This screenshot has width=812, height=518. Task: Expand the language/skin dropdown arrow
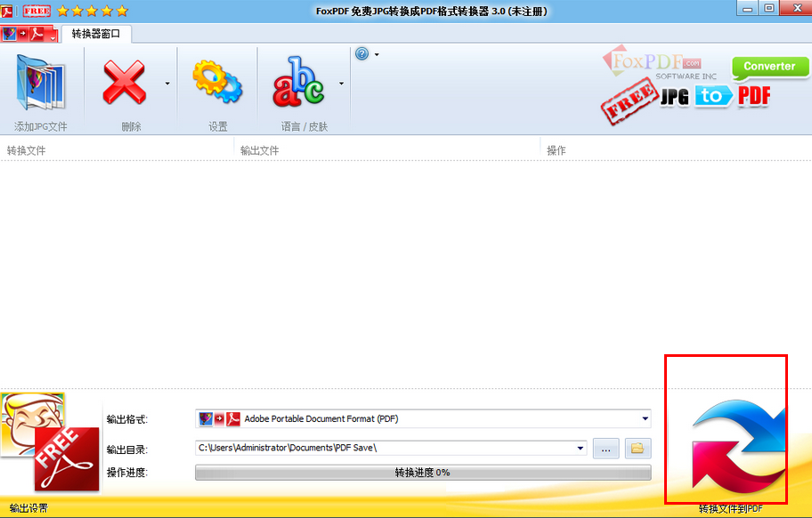341,84
